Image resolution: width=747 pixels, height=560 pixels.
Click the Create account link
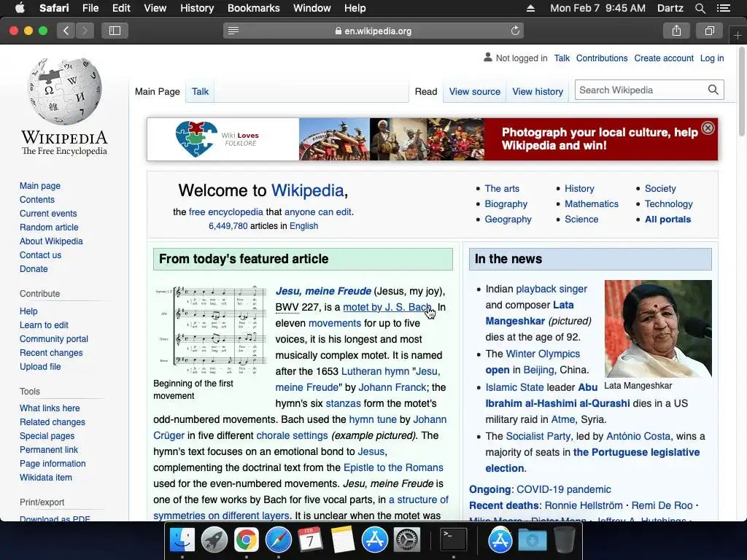pyautogui.click(x=664, y=58)
